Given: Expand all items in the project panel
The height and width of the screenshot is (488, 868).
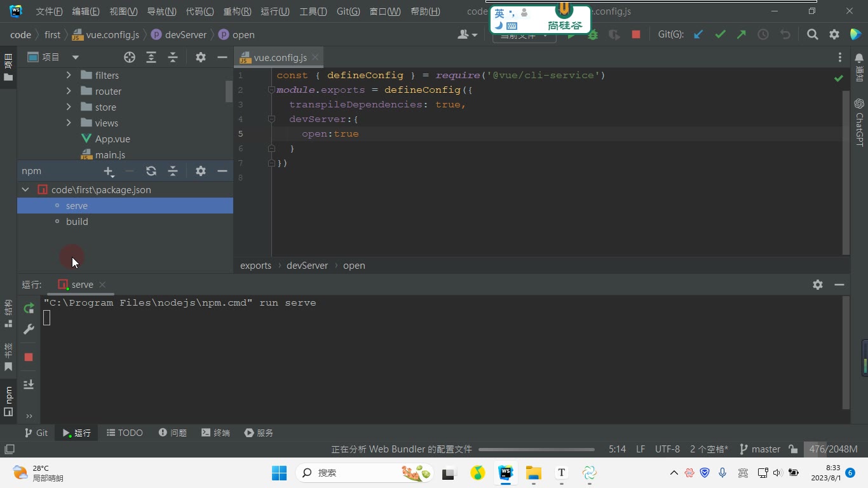Looking at the screenshot, I should coord(151,57).
